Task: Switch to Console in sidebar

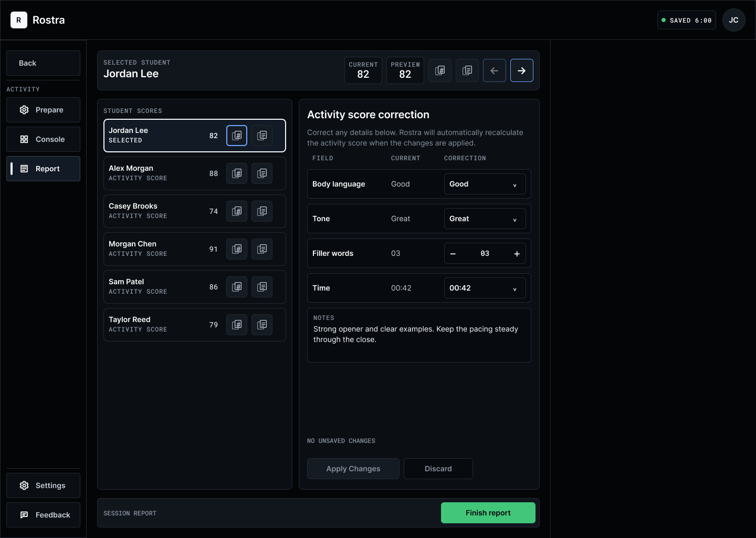Action: (x=43, y=139)
